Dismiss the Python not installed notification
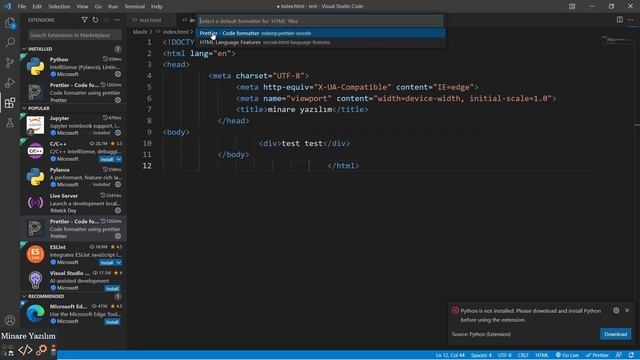This screenshot has width=640, height=360. pos(627,311)
